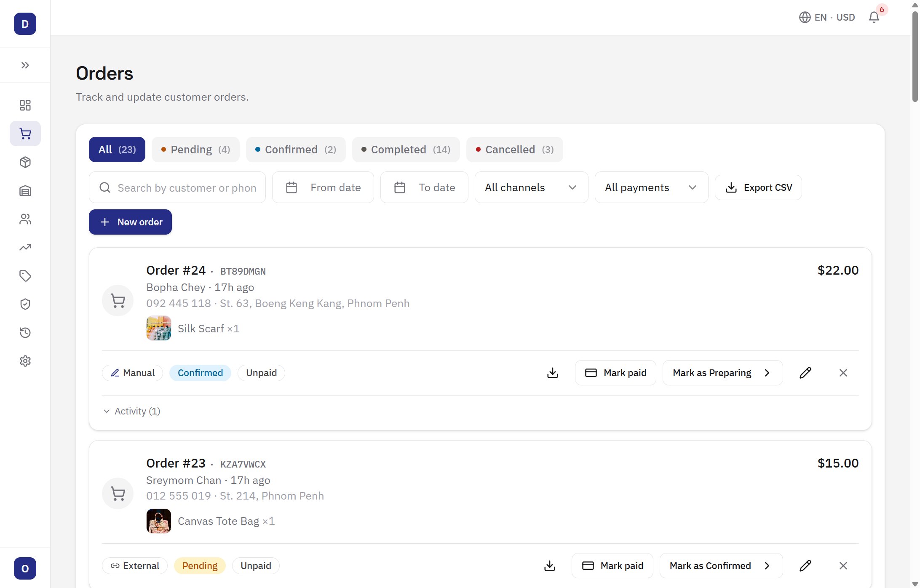Click the $22.00 order total
This screenshot has width=920, height=588.
tap(838, 270)
